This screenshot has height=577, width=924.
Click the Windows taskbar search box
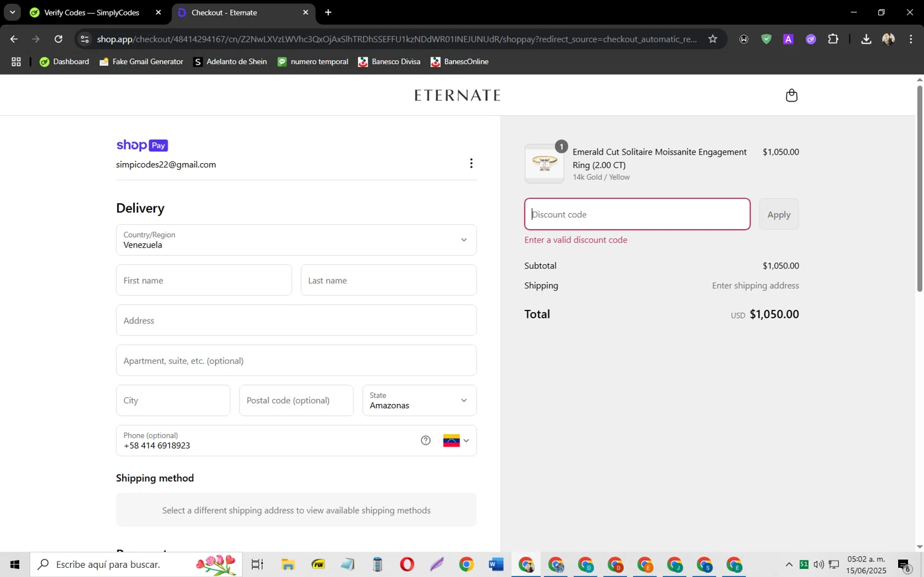[136, 564]
